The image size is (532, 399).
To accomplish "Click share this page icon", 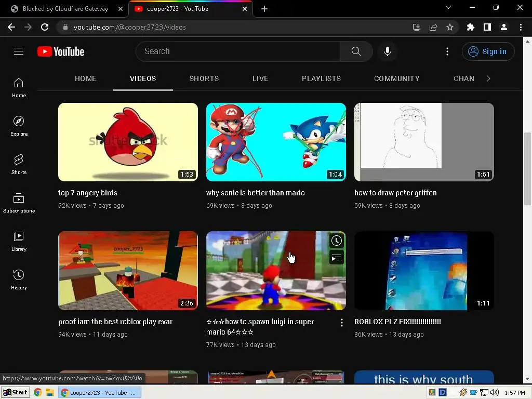I will coord(433,27).
